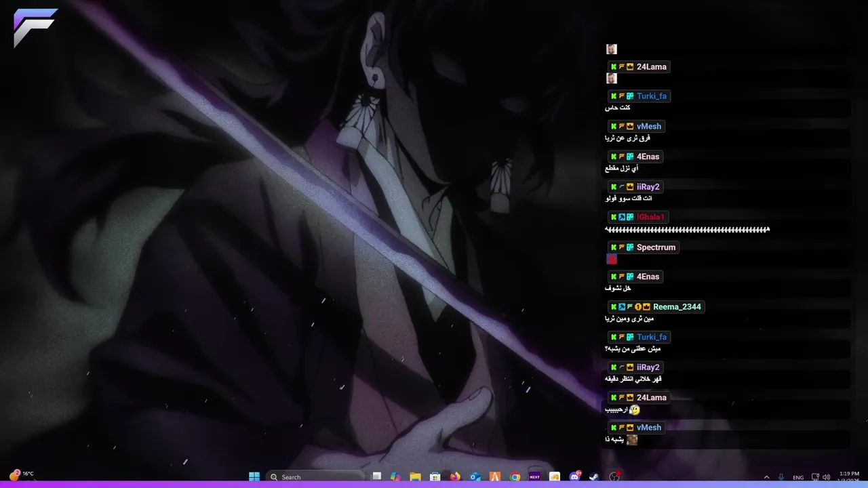This screenshot has width=868, height=488.
Task: Open the 1:19 PM clock calendar
Action: [x=849, y=476]
